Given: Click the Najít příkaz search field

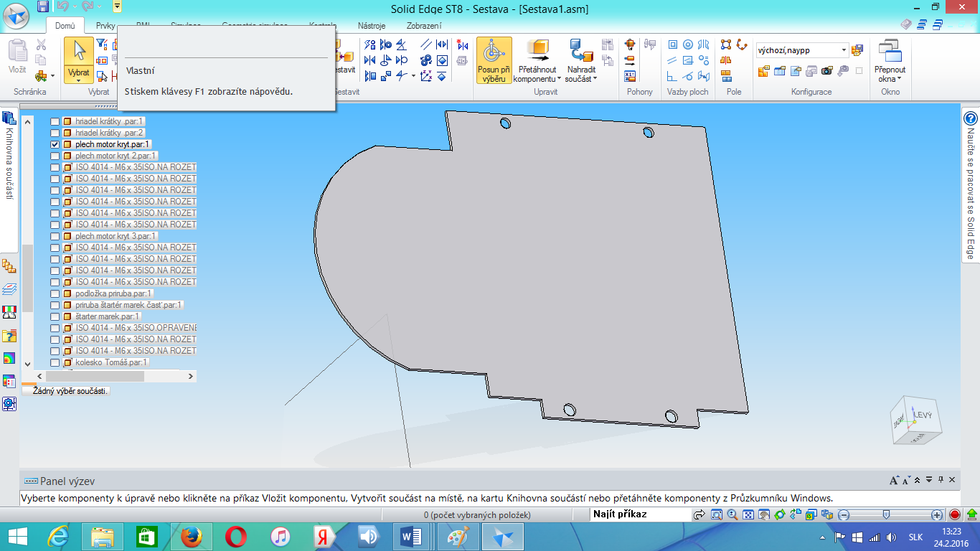Looking at the screenshot, I should point(639,514).
